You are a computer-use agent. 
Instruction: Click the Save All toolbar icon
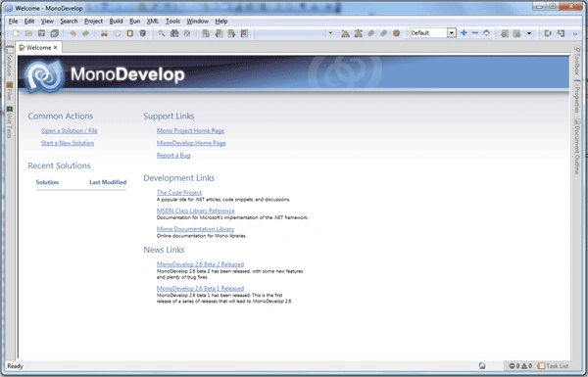pos(54,33)
